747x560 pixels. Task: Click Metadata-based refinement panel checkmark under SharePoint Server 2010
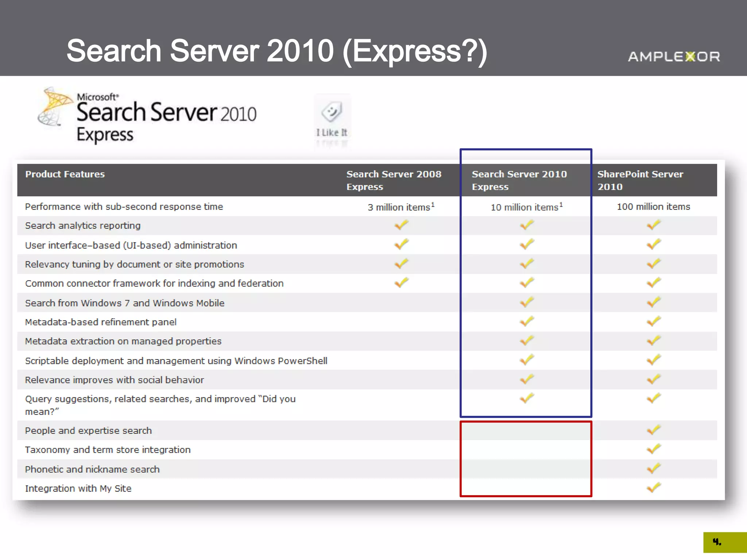654,321
